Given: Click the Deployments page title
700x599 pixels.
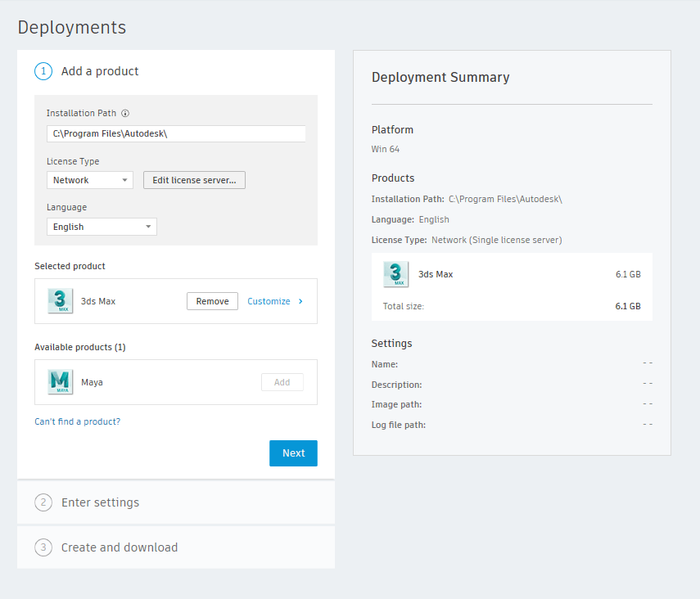Looking at the screenshot, I should 72,28.
